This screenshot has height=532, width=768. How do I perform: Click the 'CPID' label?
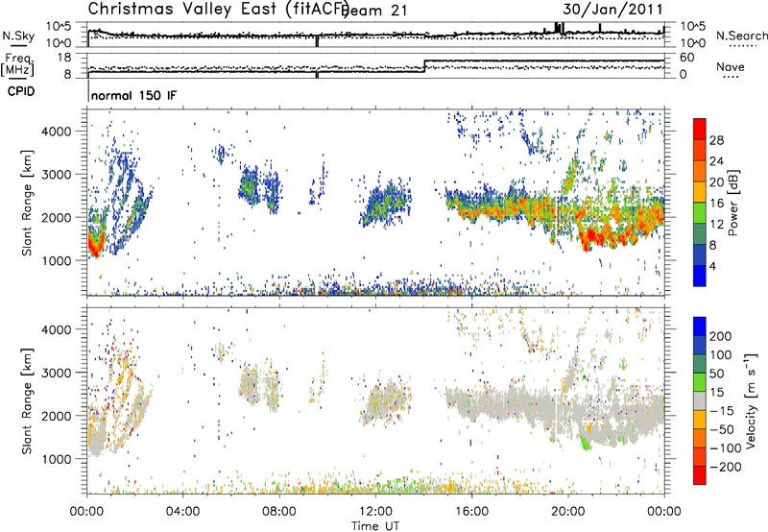21,91
